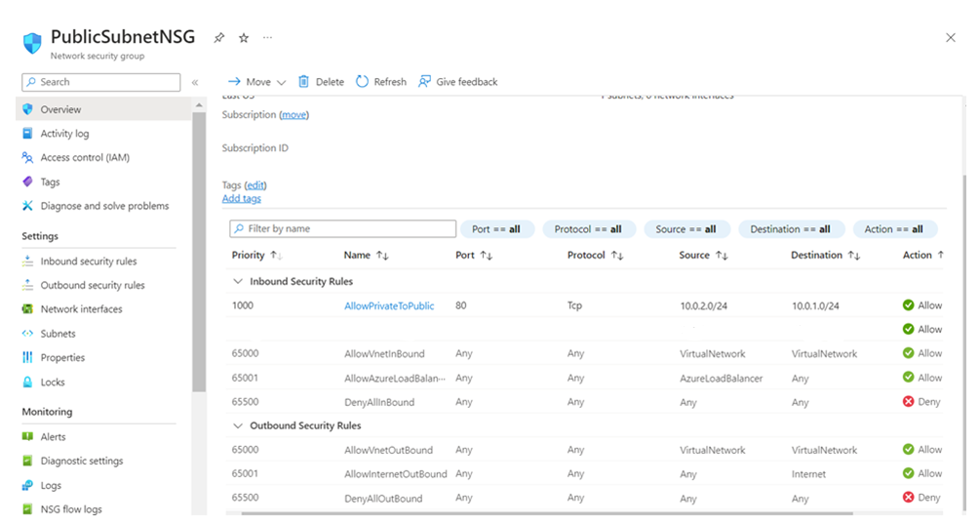Click the Delete trash icon
Image resolution: width=980 pixels, height=525 pixels.
(304, 82)
